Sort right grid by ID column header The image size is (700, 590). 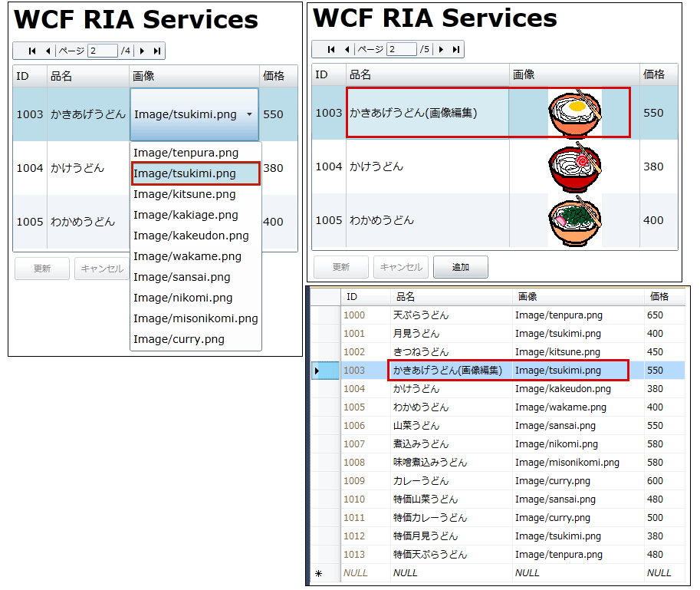(x=329, y=74)
